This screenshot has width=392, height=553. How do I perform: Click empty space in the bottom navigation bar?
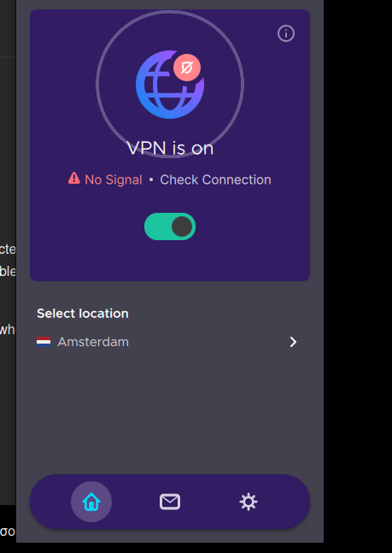tap(209, 502)
